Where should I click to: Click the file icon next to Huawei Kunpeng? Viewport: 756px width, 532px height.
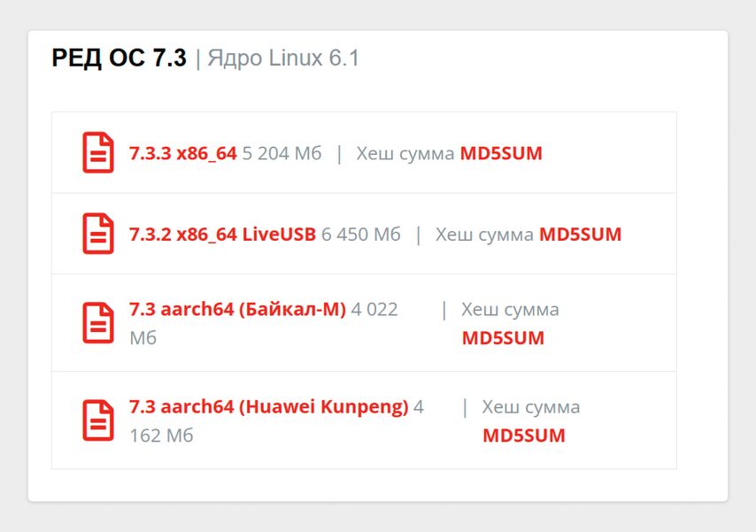click(x=98, y=420)
